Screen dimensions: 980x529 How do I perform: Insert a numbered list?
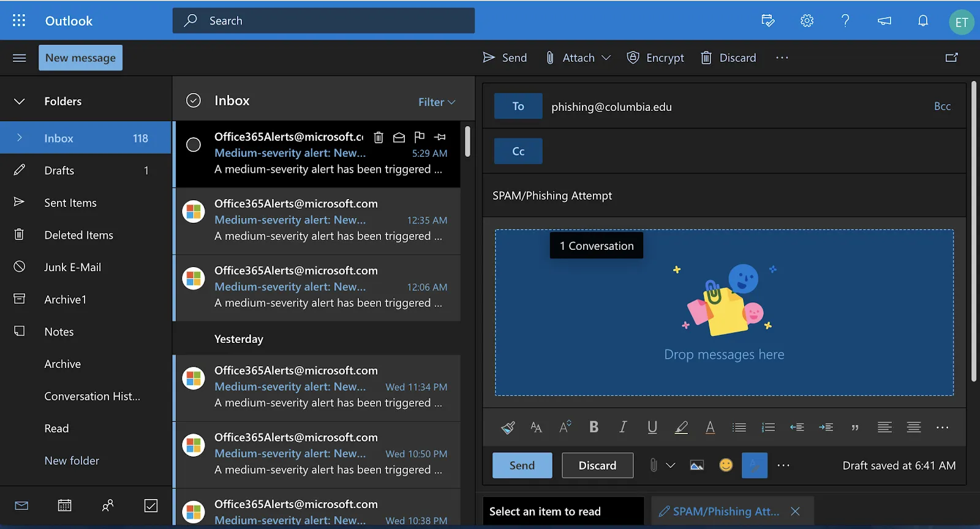[x=768, y=427]
